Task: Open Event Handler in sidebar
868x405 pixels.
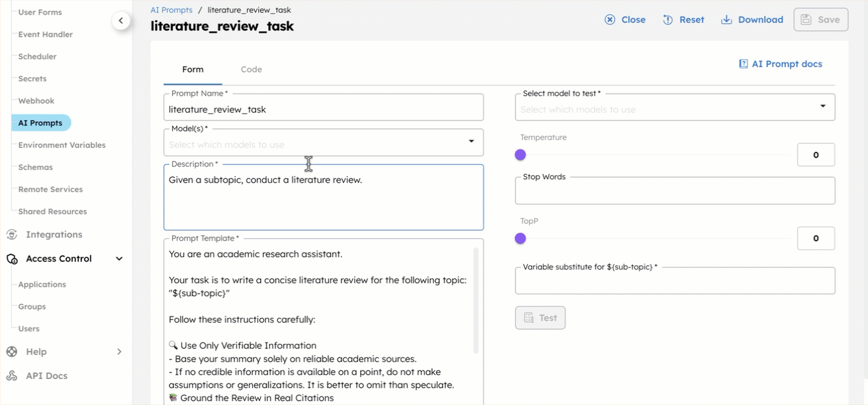Action: [x=46, y=35]
